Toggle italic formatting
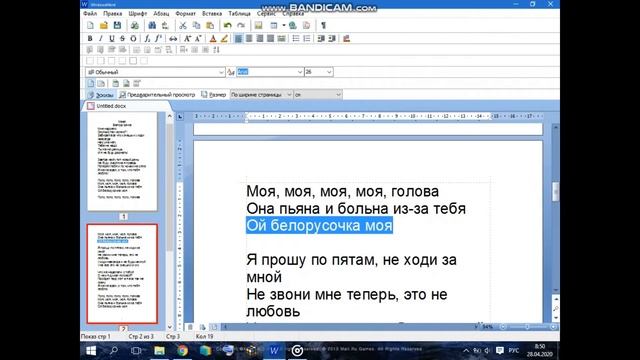The image size is (640, 360). (x=101, y=39)
